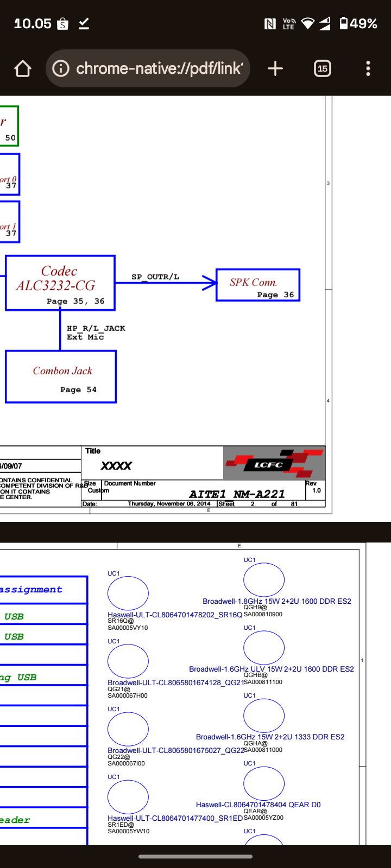Tap the bottom navigation gesture bar
Image resolution: width=391 pixels, height=868 pixels.
coord(195,857)
